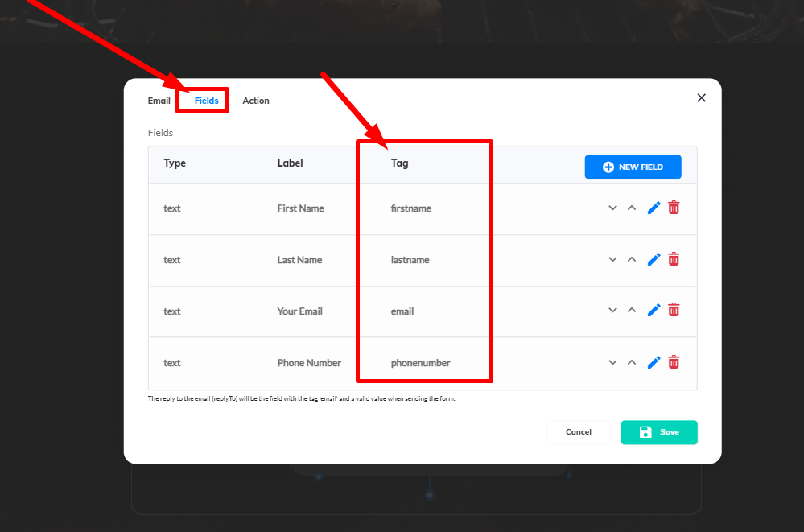Viewport: 804px width, 532px height.
Task: Edit the Last Name field with pencil icon
Action: pyautogui.click(x=654, y=259)
